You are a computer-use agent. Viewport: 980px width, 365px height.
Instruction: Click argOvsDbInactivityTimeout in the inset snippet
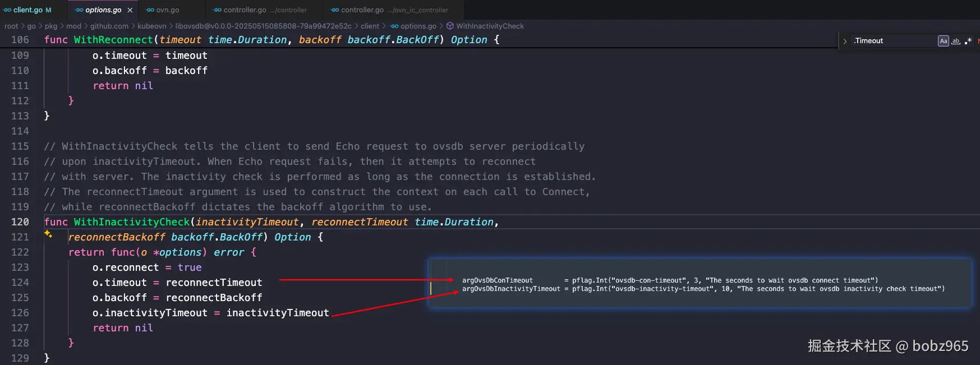click(x=511, y=289)
